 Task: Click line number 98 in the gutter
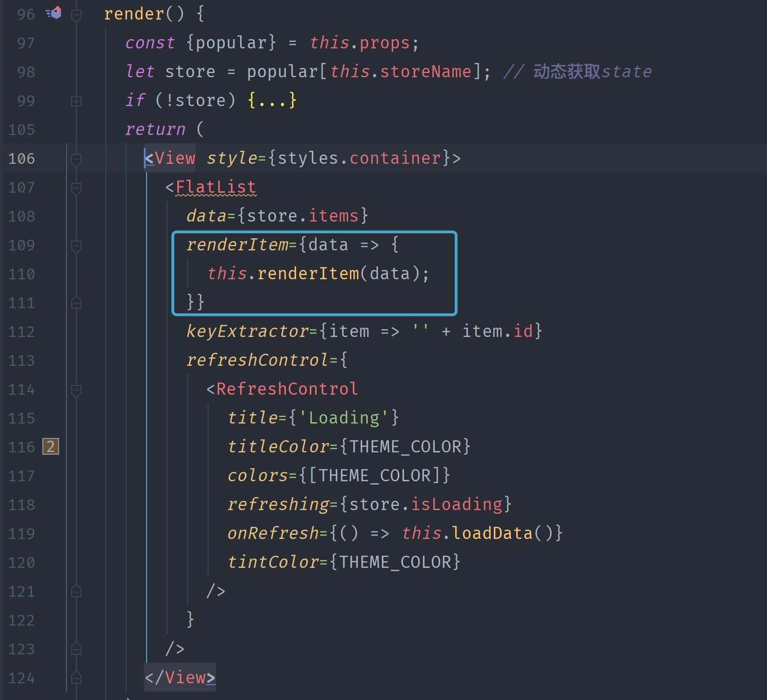26,72
